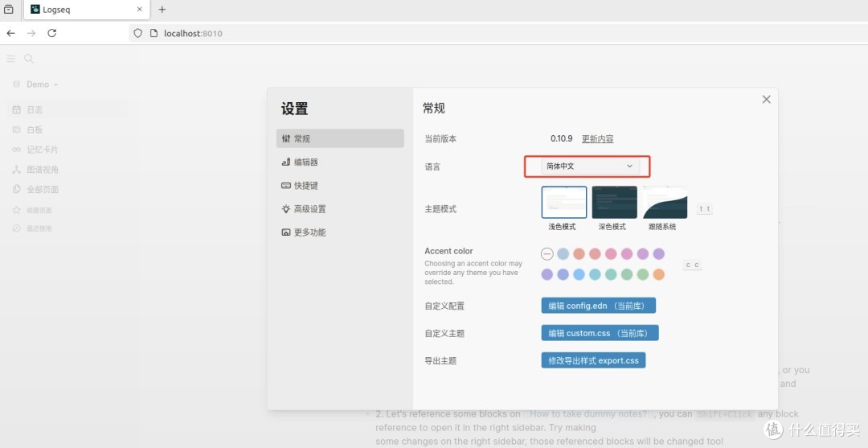The width and height of the screenshot is (868, 448).
Task: Close the Logseq browser tab
Action: click(140, 10)
